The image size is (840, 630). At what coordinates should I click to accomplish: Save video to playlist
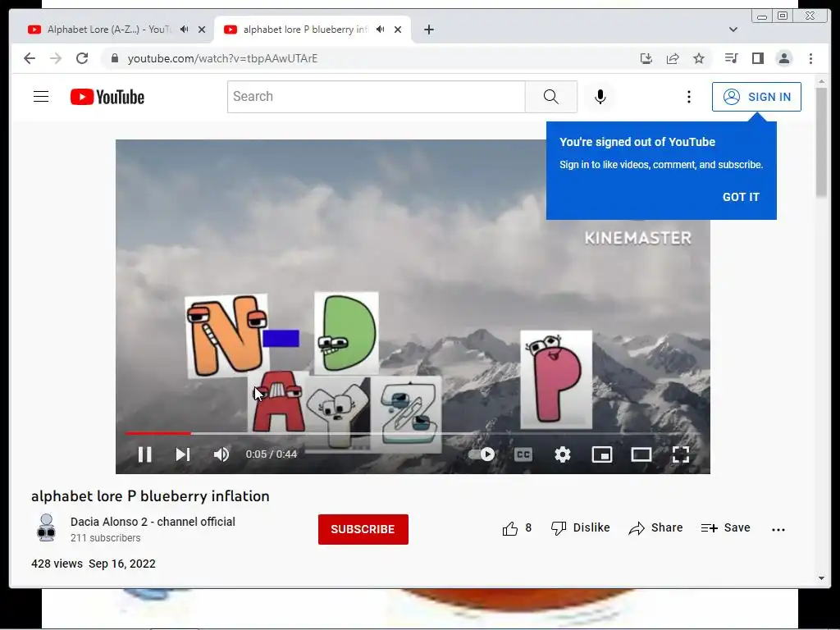(725, 528)
